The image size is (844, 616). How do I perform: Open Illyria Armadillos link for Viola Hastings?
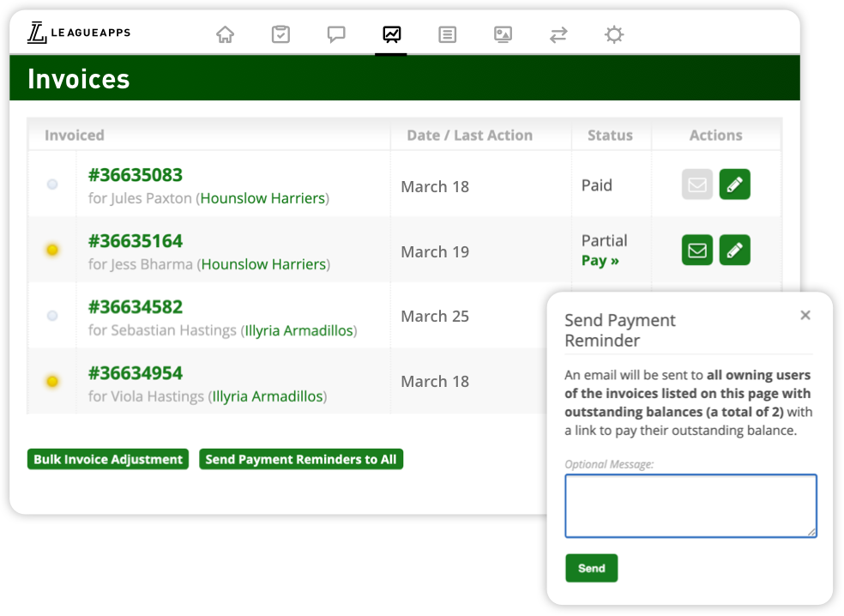pos(268,396)
